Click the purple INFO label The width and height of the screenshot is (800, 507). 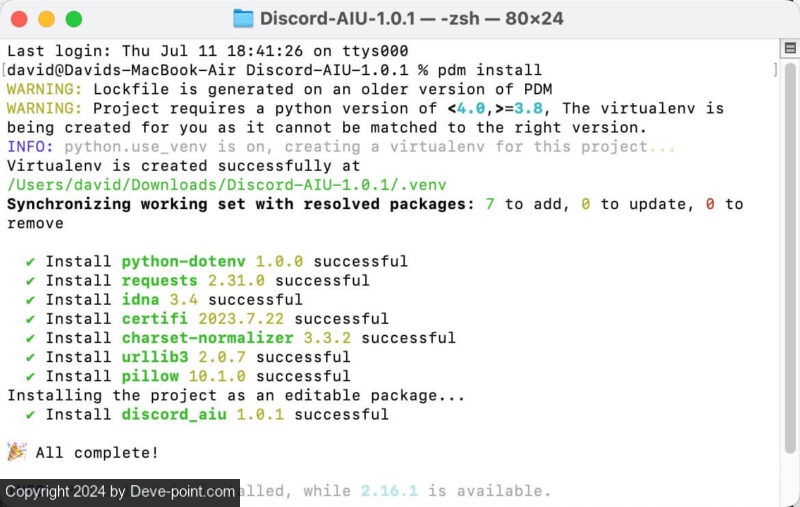[x=26, y=147]
